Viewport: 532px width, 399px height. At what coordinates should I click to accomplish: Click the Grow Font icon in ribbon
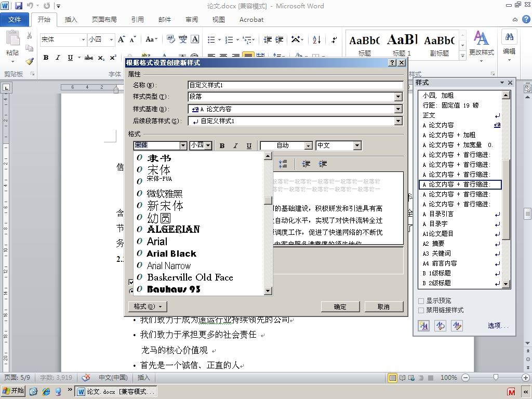coord(122,39)
